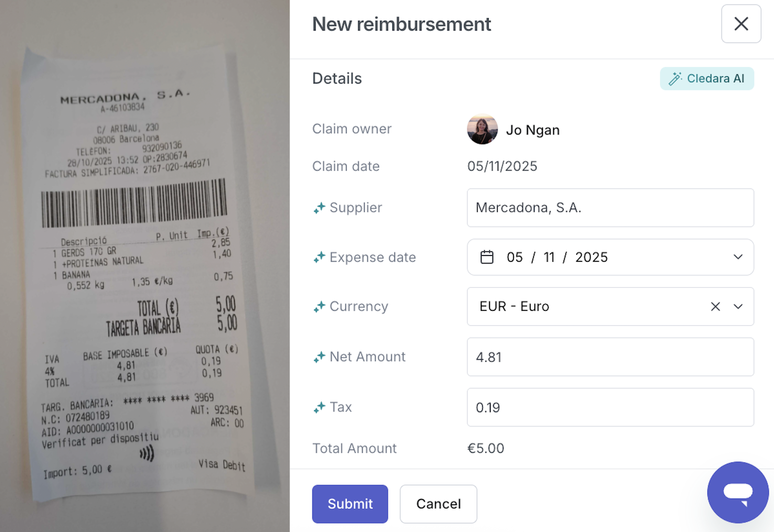Expand the Expense date picker chevron
Viewport: 774px width, 532px height.
(x=738, y=257)
